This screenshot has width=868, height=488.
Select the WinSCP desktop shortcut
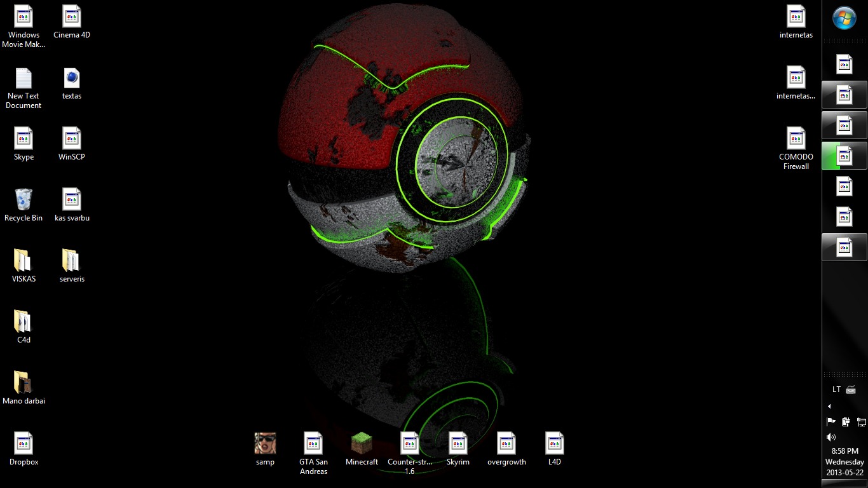click(72, 144)
